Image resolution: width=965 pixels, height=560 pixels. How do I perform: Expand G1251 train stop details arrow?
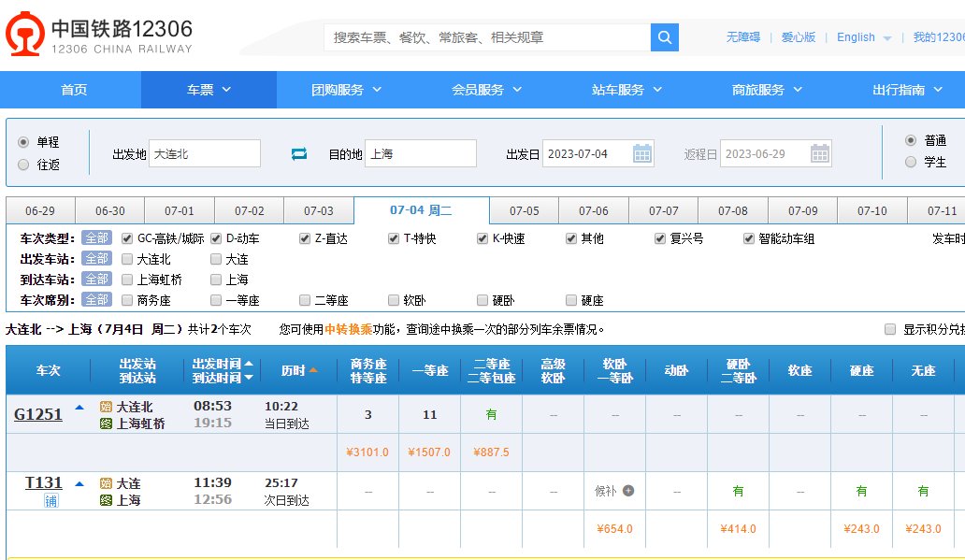(x=79, y=408)
